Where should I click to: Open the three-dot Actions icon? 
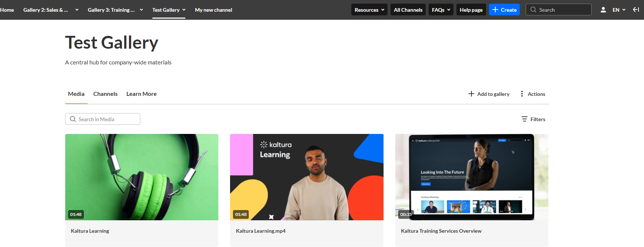(522, 94)
